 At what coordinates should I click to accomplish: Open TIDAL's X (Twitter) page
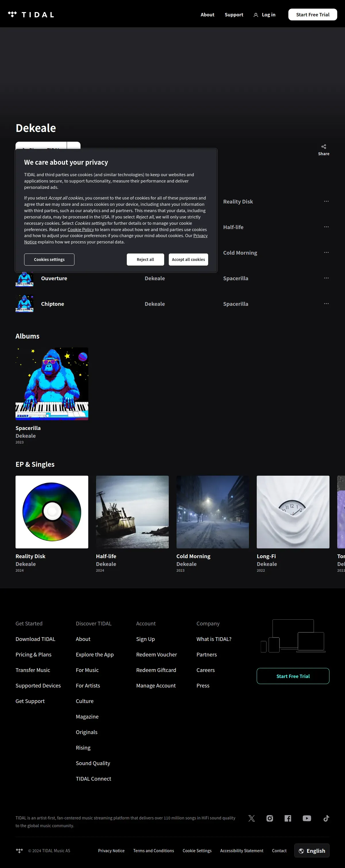pos(252,818)
